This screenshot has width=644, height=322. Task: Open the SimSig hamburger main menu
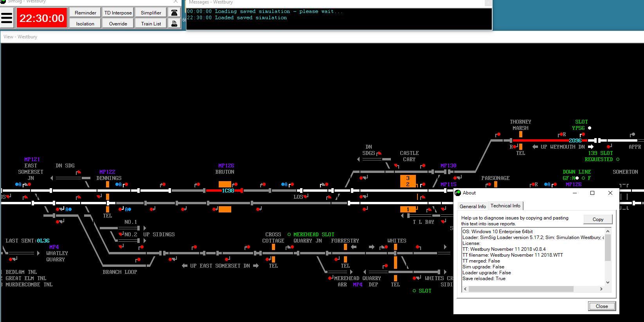click(x=7, y=18)
